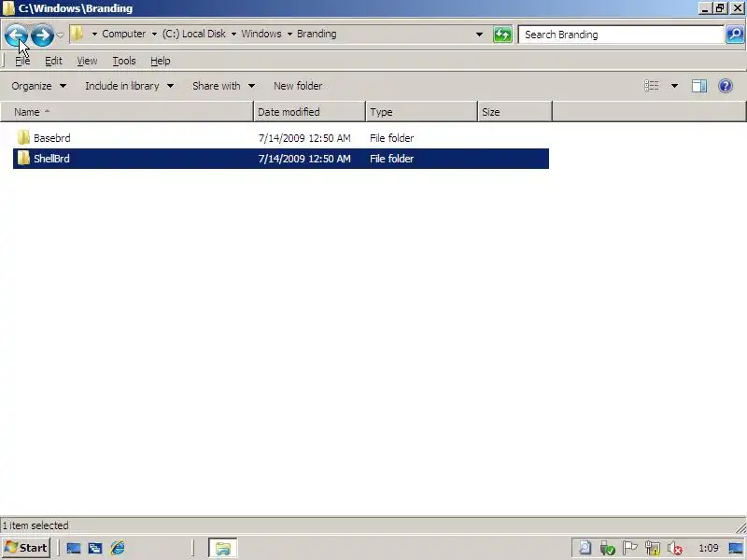Select the Basebrd folder name
This screenshot has width=747, height=560.
pyautogui.click(x=52, y=138)
